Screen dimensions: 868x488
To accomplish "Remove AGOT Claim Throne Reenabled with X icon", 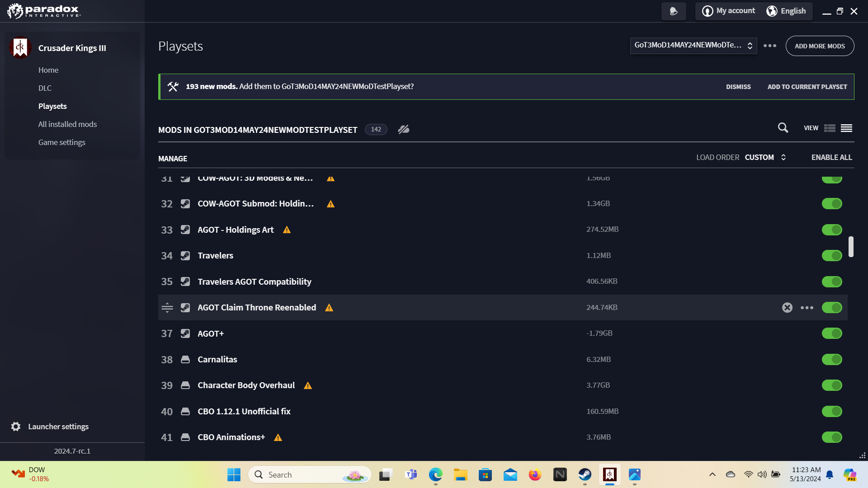I will pyautogui.click(x=787, y=308).
